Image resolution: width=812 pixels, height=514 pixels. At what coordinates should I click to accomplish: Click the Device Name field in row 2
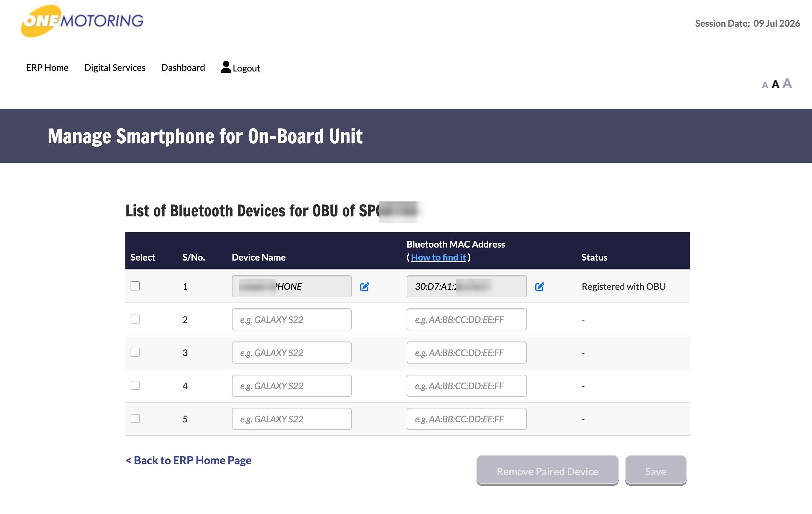(x=292, y=319)
